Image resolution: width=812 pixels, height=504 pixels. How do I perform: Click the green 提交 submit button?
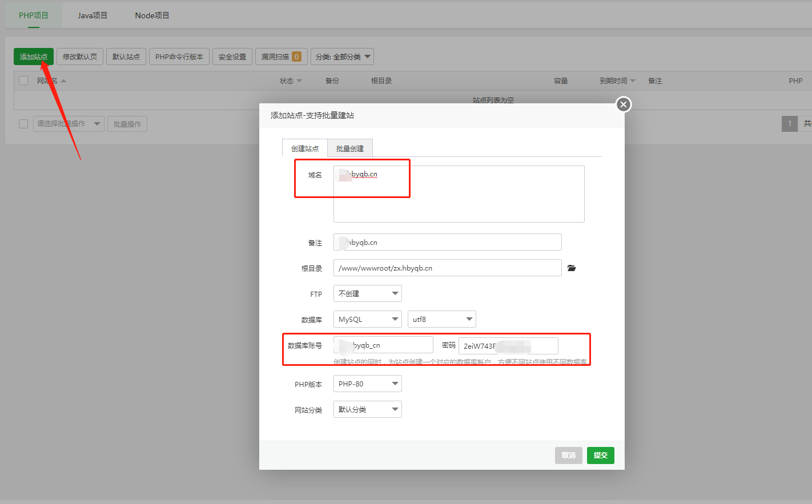[x=601, y=455]
